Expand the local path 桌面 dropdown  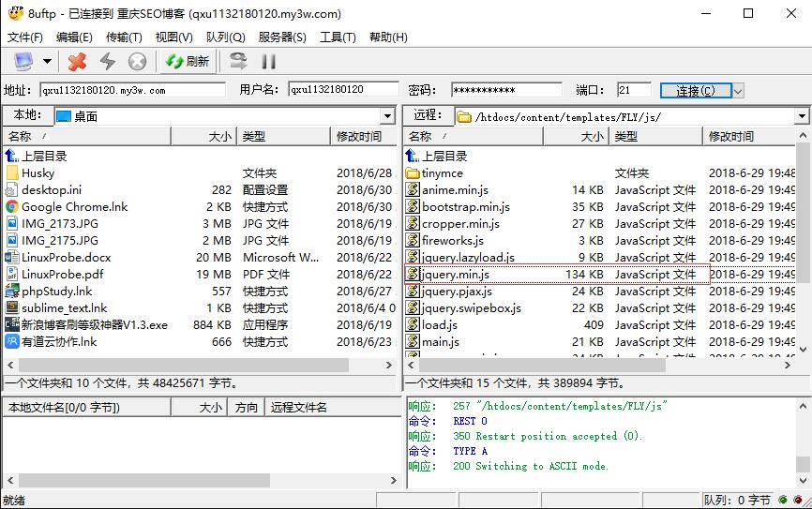click(x=387, y=116)
